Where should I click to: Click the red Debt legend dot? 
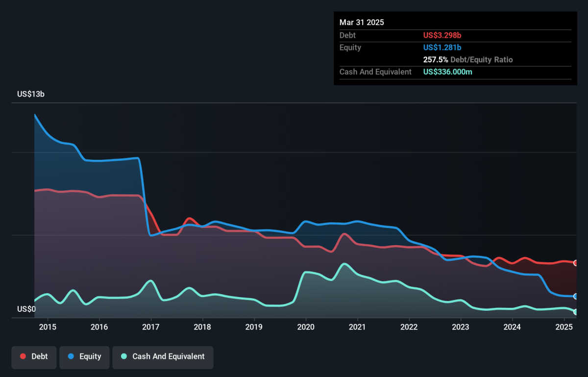pos(23,357)
